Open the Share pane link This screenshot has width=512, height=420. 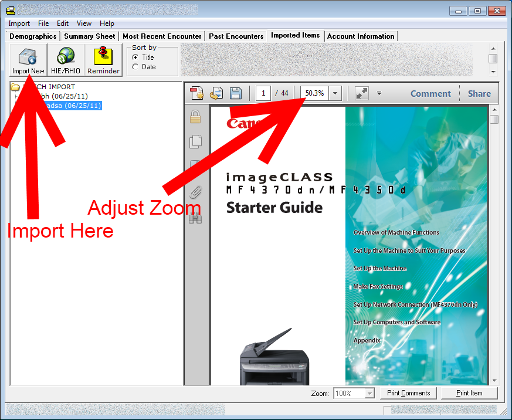tap(479, 94)
